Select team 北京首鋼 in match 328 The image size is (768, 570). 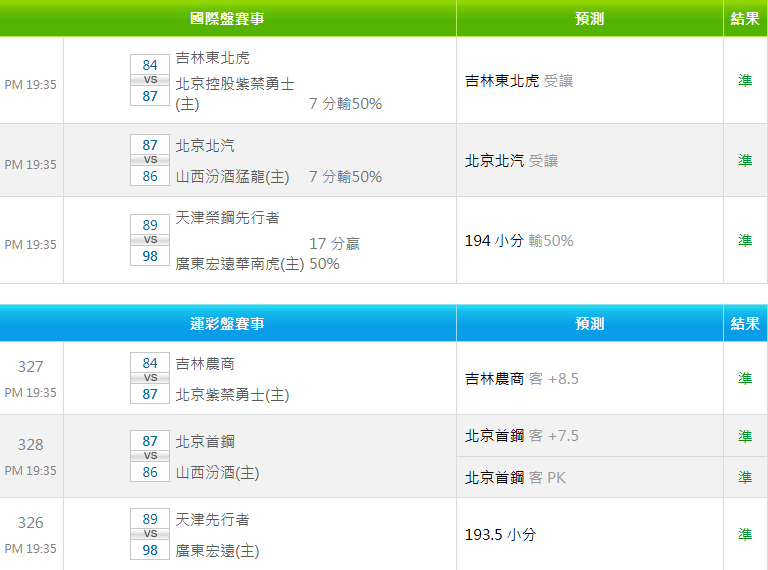[205, 441]
